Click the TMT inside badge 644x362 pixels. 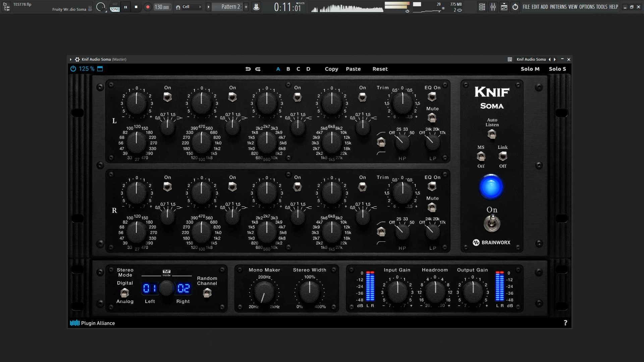coord(167,273)
